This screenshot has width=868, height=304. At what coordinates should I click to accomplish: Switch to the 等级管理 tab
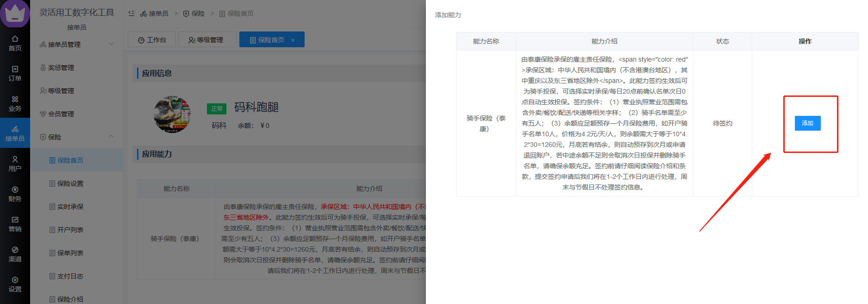207,40
